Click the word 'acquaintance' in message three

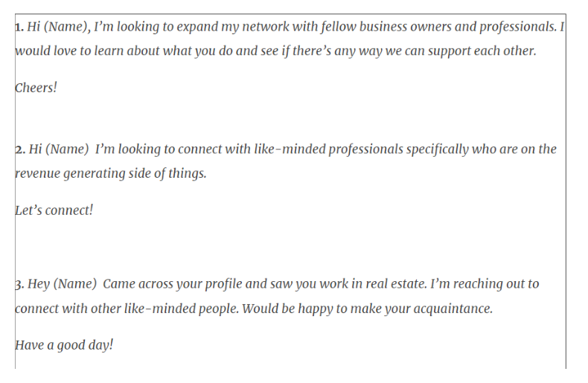pyautogui.click(x=453, y=309)
